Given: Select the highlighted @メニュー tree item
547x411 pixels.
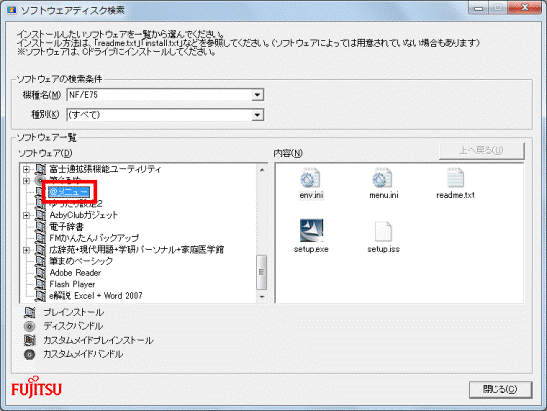Looking at the screenshot, I should (69, 192).
